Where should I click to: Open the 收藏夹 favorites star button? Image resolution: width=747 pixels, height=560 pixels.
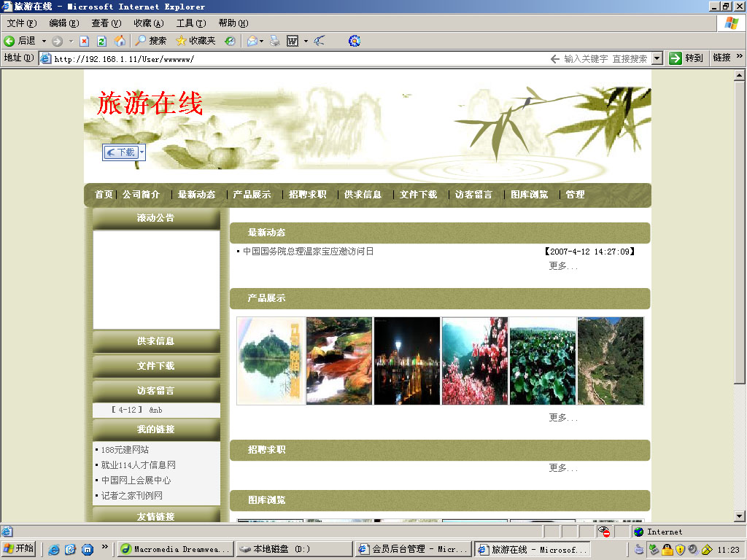tap(196, 41)
